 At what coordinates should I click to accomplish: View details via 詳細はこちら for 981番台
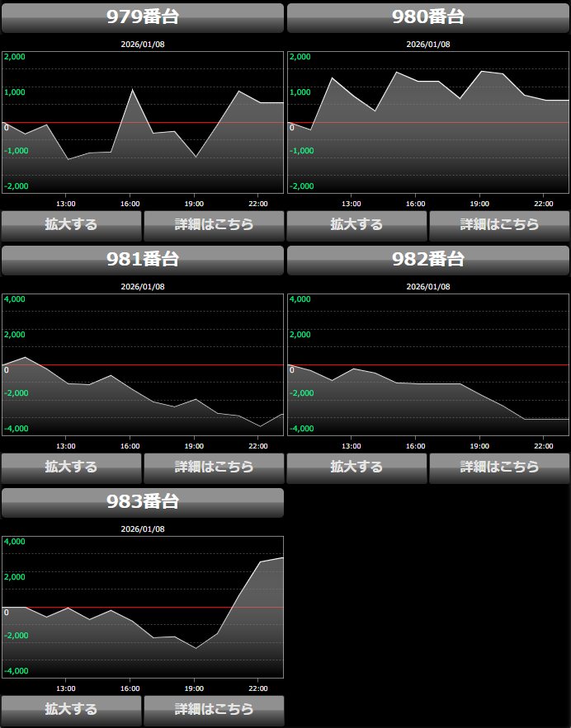pos(214,467)
